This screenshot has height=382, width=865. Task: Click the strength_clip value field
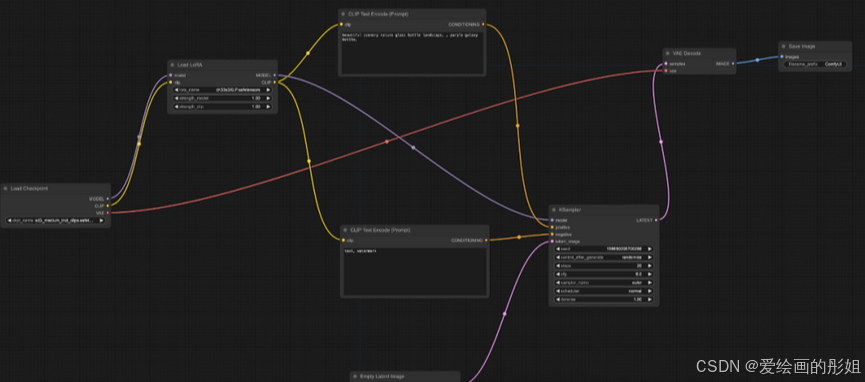[x=222, y=106]
